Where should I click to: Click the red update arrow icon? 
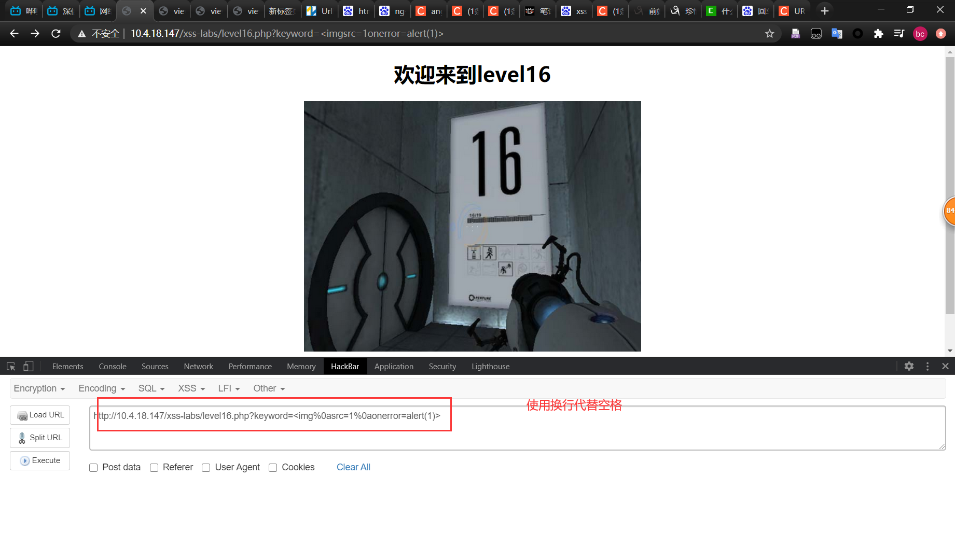pyautogui.click(x=940, y=34)
